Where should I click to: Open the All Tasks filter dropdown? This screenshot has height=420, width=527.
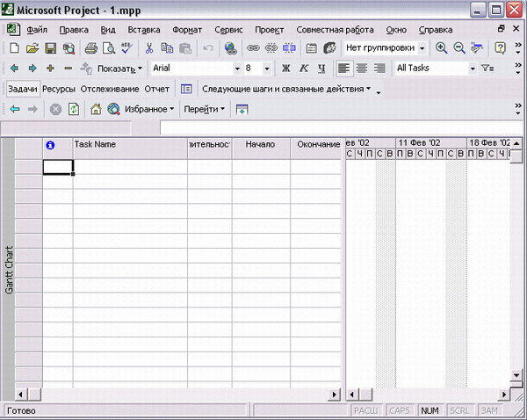[x=473, y=69]
